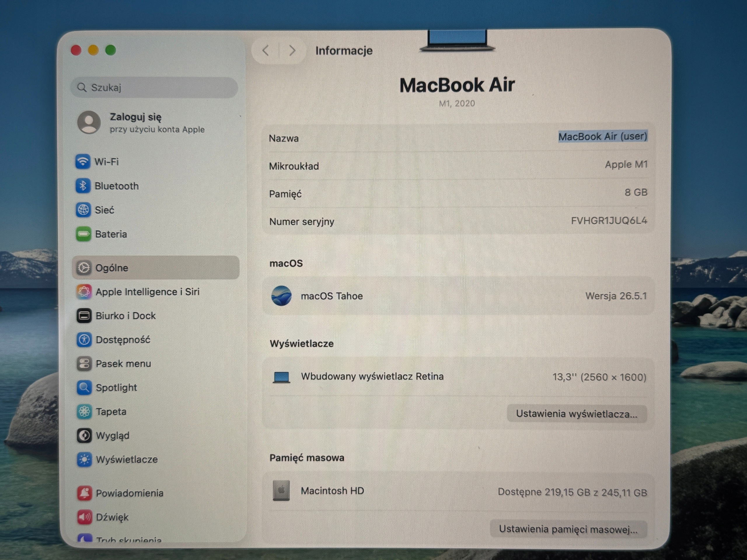Click the 8 GB memory value
Screen dimensions: 747x560
click(x=636, y=192)
